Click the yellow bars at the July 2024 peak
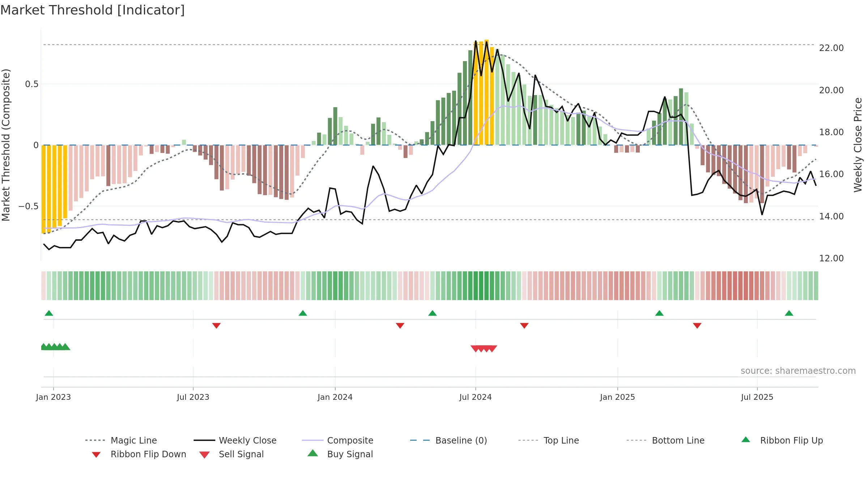This screenshot has height=488, width=868. [x=484, y=93]
